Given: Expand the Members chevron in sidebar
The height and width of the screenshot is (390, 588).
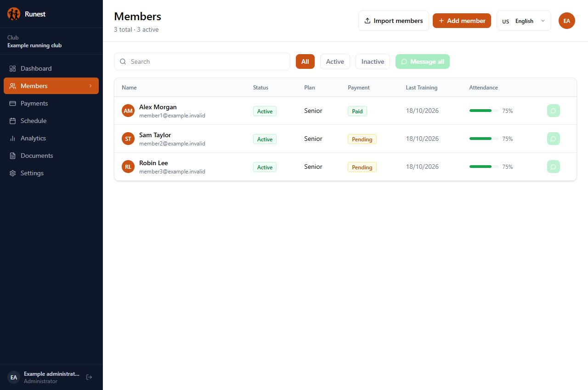Looking at the screenshot, I should pyautogui.click(x=90, y=86).
